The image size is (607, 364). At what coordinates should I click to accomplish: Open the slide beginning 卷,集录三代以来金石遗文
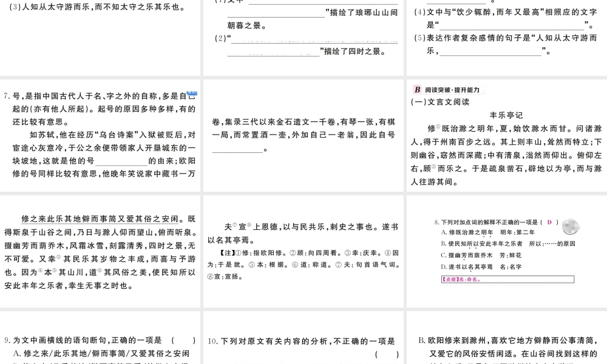[x=303, y=135]
